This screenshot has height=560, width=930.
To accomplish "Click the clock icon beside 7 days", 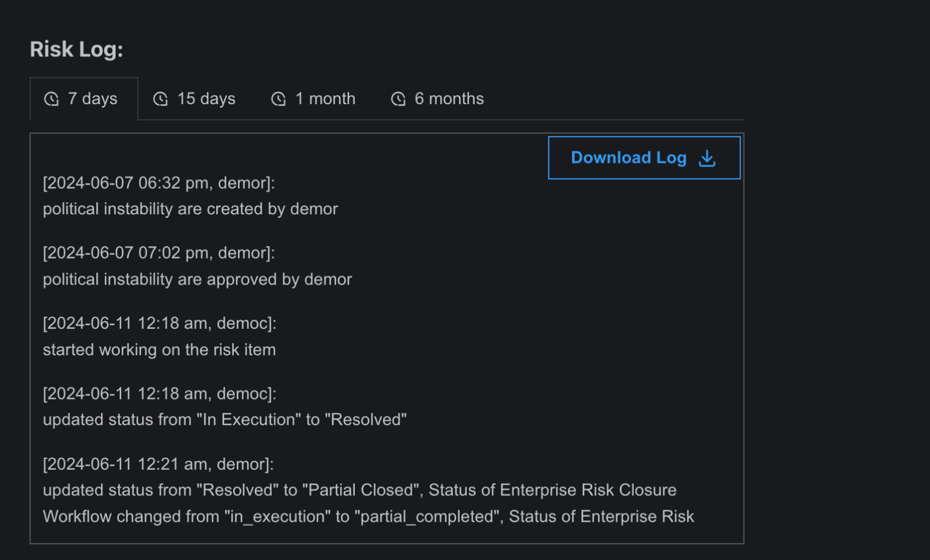I will [52, 99].
